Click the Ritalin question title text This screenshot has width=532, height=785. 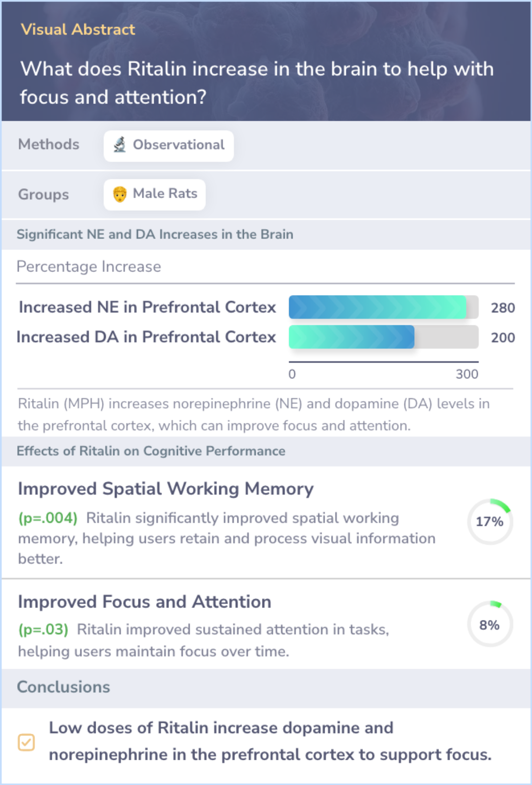256,83
